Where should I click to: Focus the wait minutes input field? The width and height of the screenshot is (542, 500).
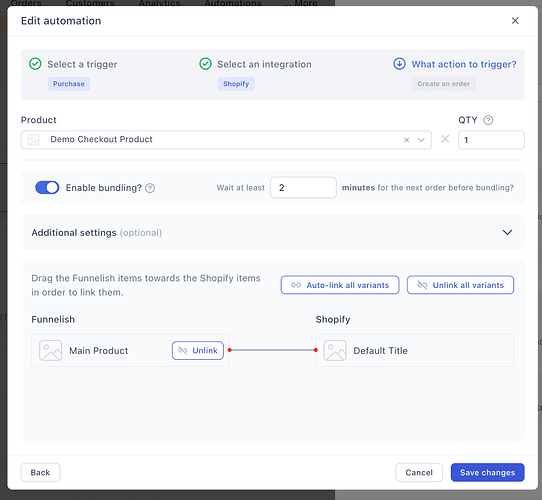[x=303, y=188]
